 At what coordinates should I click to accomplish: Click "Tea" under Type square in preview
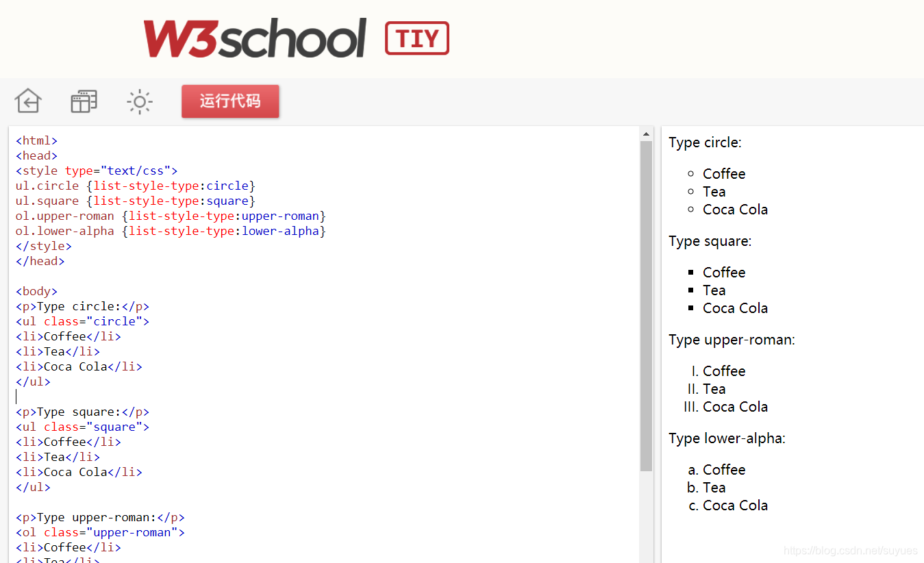[x=714, y=290]
